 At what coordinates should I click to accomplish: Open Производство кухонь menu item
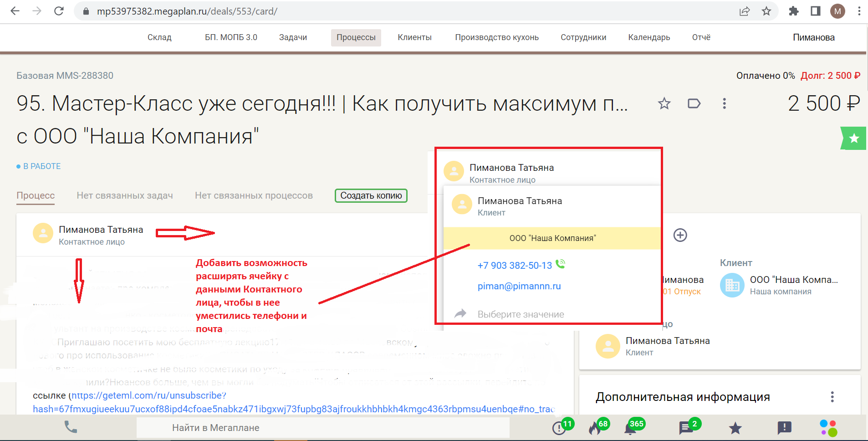point(497,37)
